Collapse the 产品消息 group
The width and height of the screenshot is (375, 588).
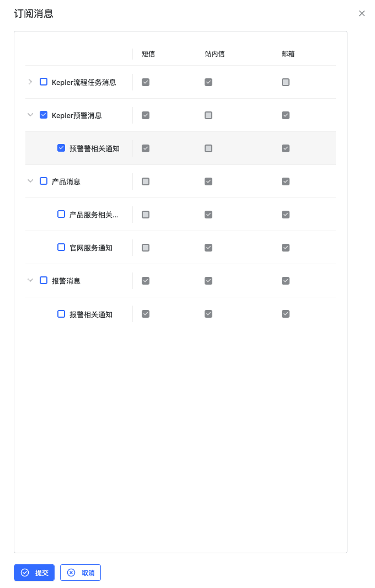tap(30, 181)
